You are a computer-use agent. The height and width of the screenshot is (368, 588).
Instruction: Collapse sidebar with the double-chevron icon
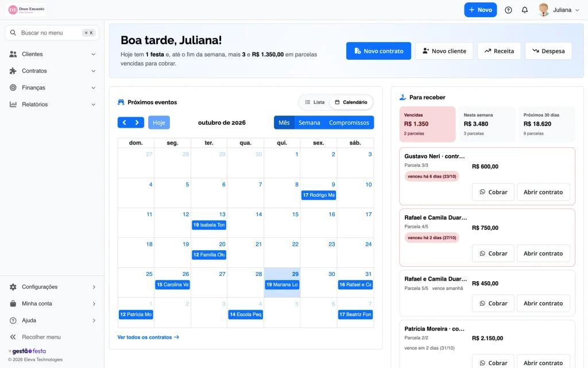pyautogui.click(x=13, y=337)
